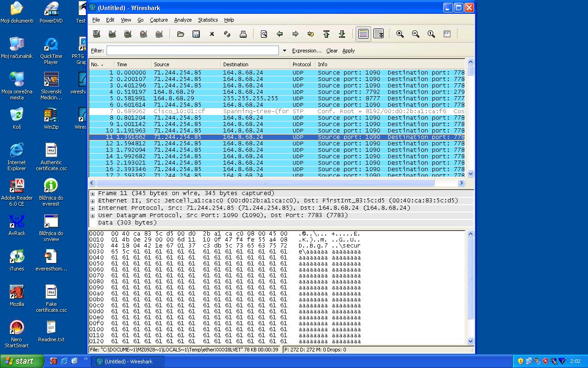Reload the capture file icon
Image resolution: width=588 pixels, height=368 pixels.
pos(227,34)
